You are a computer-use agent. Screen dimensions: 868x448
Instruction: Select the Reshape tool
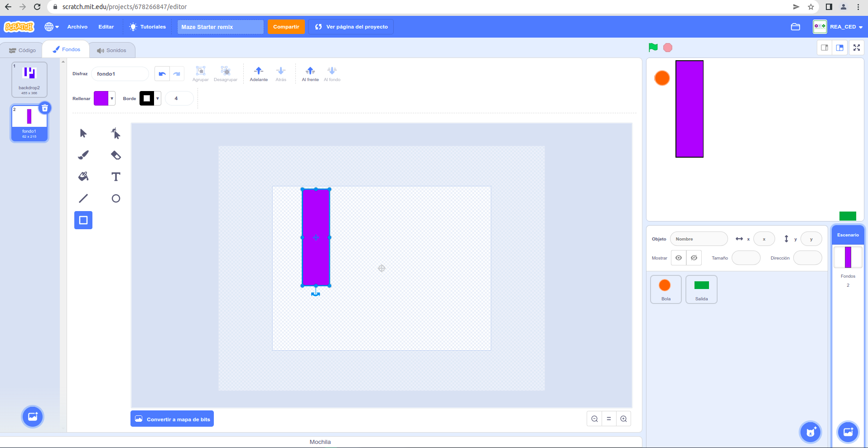[x=116, y=133]
